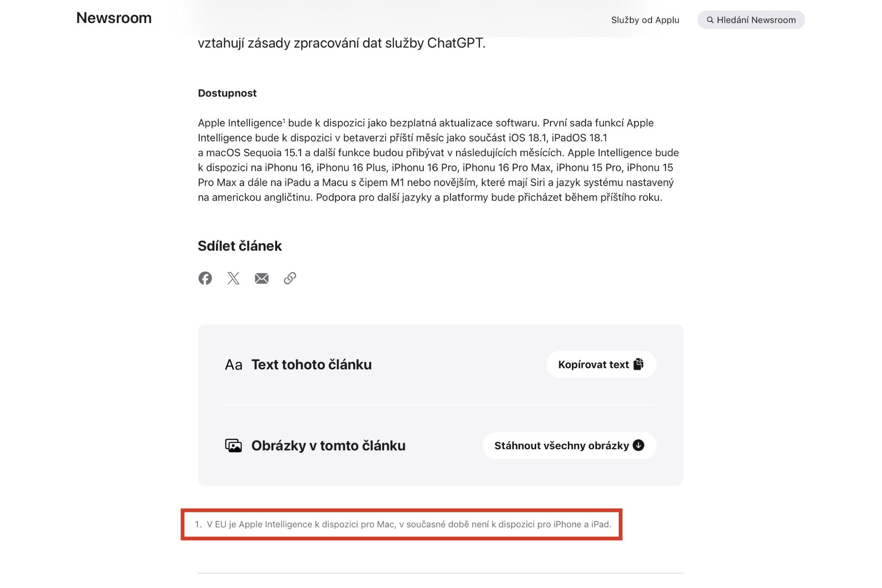Click Stáhnout všechny obrázky button
Viewport: 882px width, 588px height.
[x=569, y=446]
